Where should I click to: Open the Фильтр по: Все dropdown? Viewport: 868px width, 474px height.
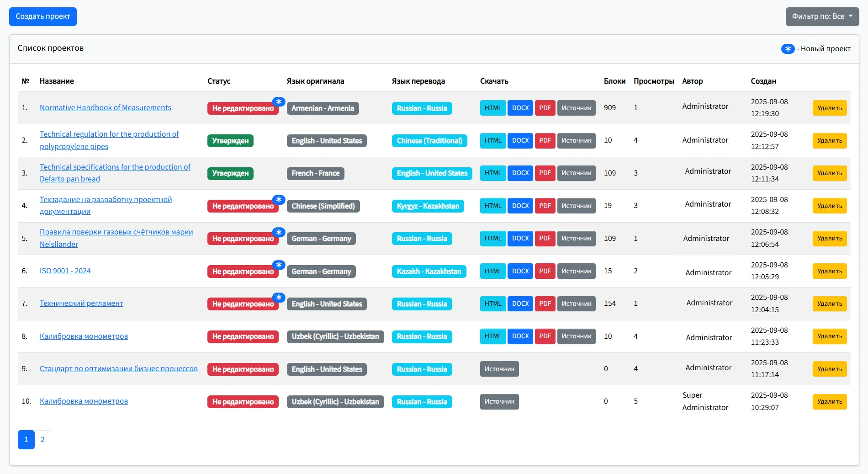[x=822, y=16]
